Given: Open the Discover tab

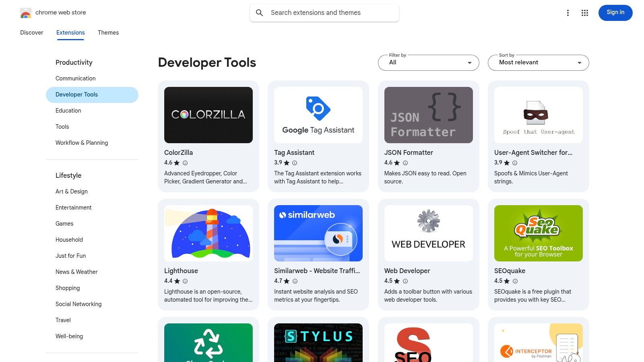Looking at the screenshot, I should [x=31, y=33].
